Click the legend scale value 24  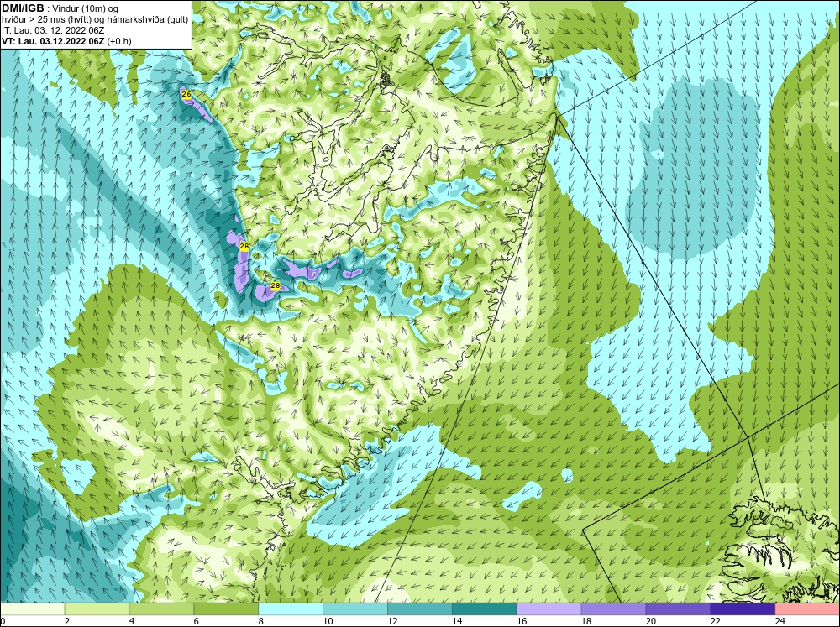click(780, 621)
